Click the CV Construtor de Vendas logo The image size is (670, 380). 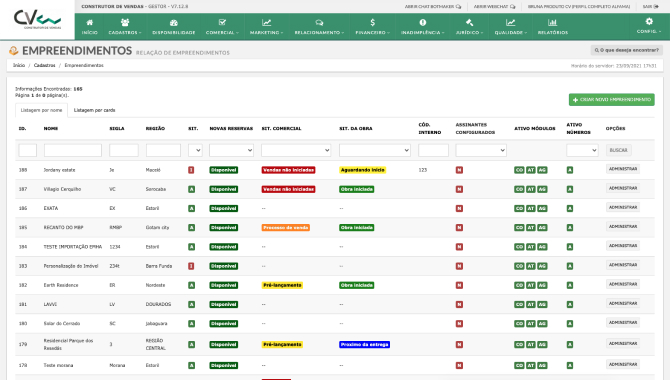coord(38,19)
